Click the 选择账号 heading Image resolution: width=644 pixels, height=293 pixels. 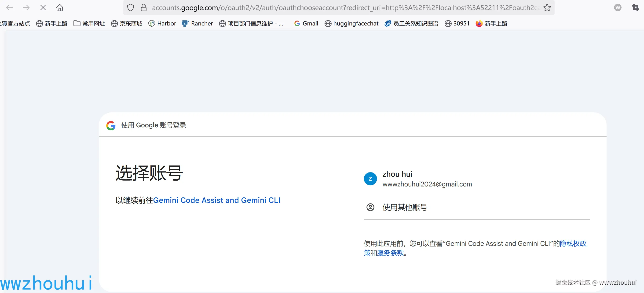[149, 173]
